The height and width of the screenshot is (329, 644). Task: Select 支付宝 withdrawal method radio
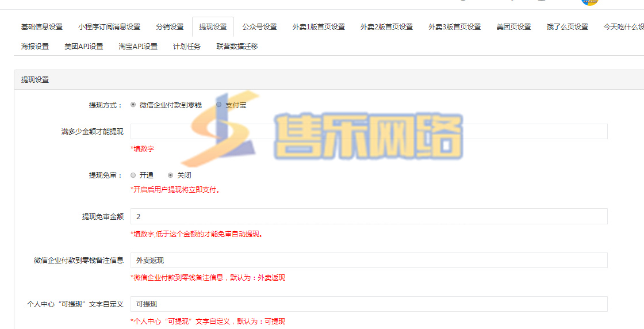tap(219, 105)
